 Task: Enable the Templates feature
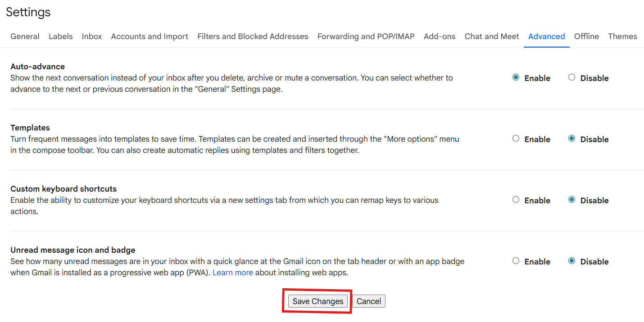(x=516, y=139)
